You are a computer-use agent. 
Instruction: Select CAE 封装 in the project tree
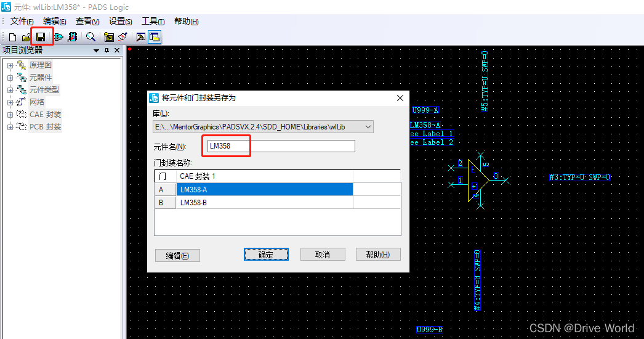point(45,115)
